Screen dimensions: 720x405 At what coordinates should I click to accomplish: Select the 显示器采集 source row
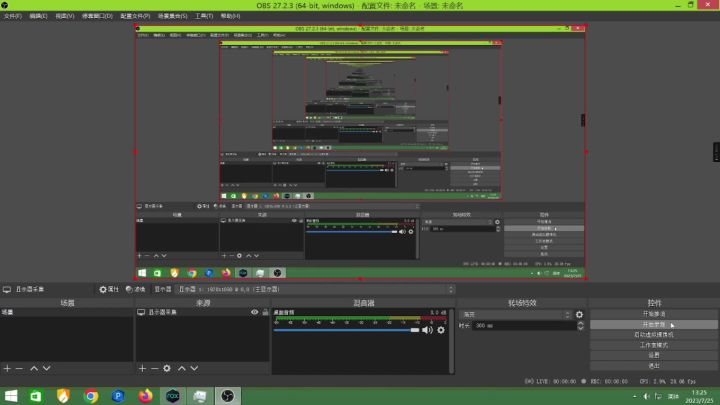click(x=202, y=312)
